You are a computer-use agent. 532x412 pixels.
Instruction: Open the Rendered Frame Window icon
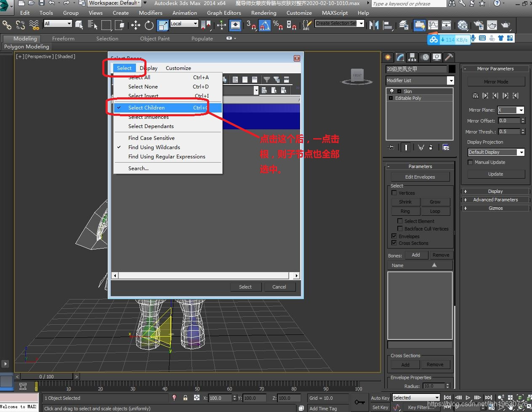pyautogui.click(x=492, y=25)
